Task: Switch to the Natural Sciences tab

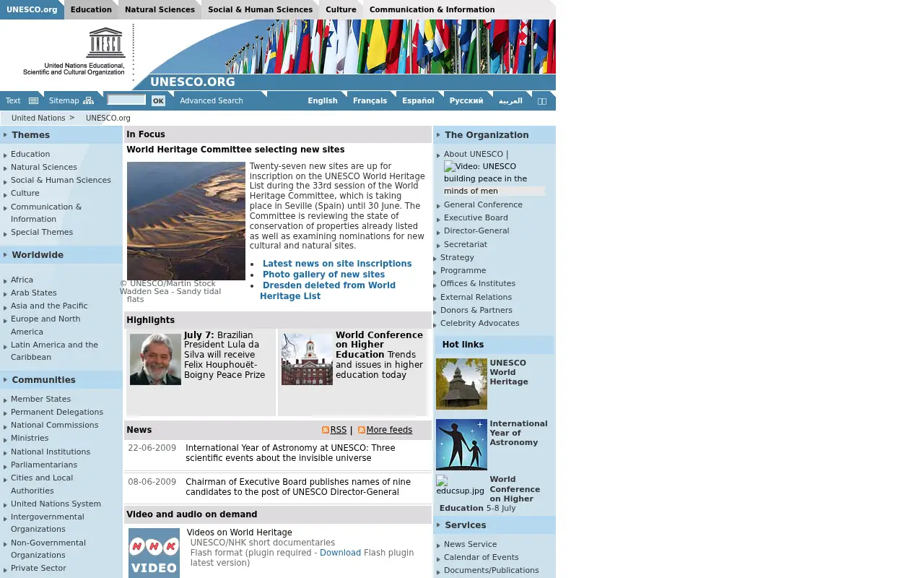Action: tap(160, 9)
